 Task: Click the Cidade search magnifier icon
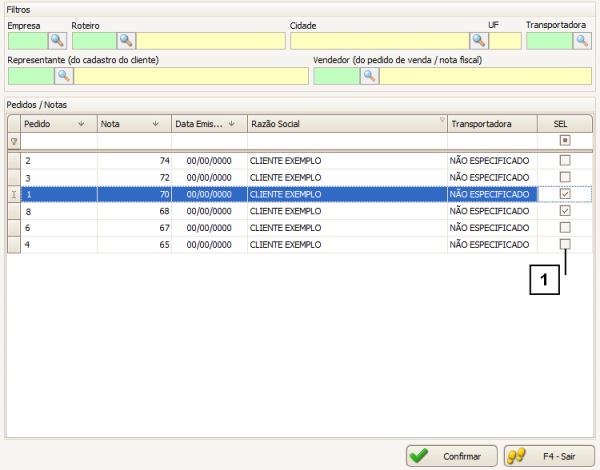point(479,41)
